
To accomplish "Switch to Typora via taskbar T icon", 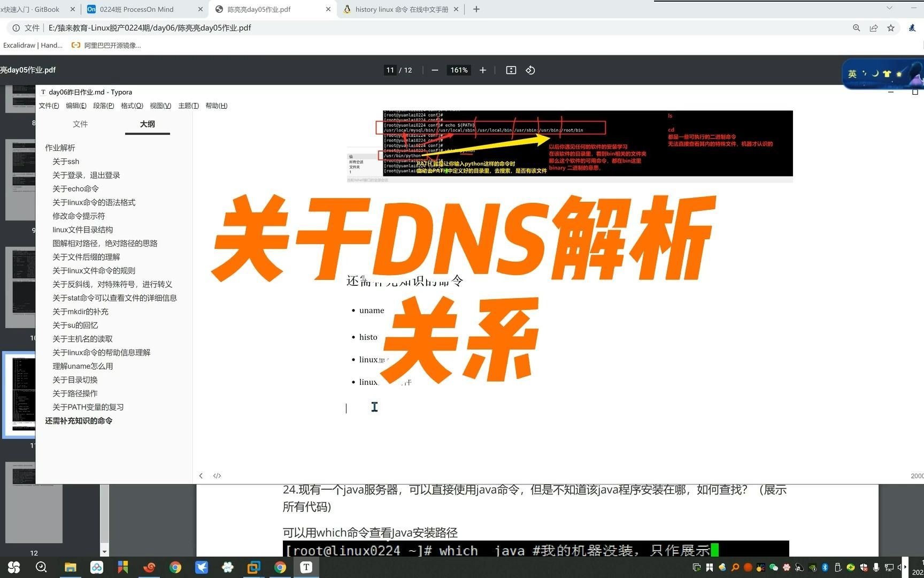I will (x=306, y=567).
